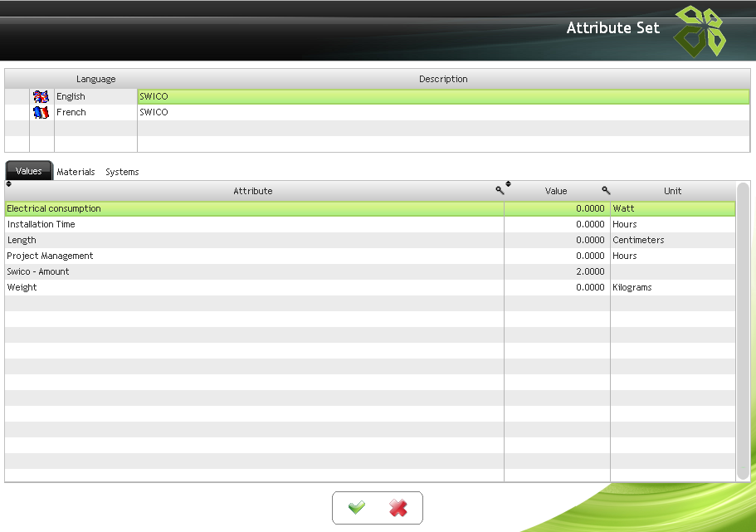The image size is (756, 532).
Task: Edit the English description field SWICO
Action: [443, 97]
